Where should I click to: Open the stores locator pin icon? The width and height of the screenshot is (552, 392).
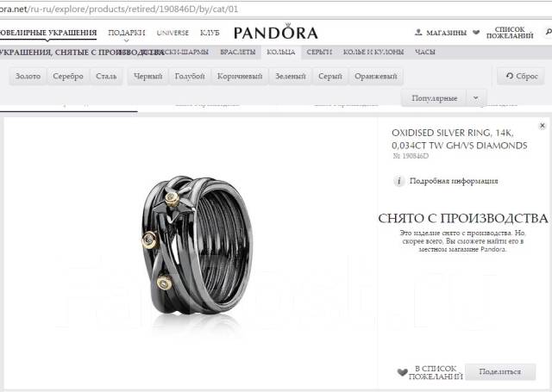(418, 33)
